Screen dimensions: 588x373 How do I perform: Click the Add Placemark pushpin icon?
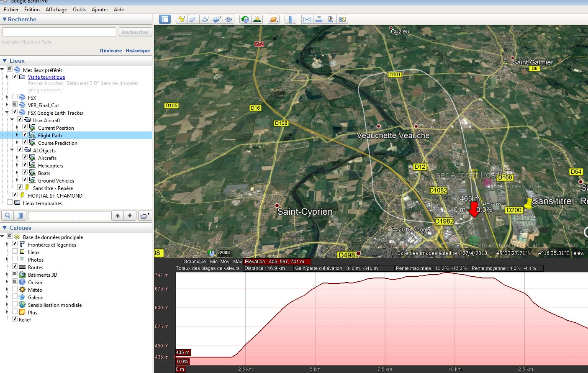point(181,19)
